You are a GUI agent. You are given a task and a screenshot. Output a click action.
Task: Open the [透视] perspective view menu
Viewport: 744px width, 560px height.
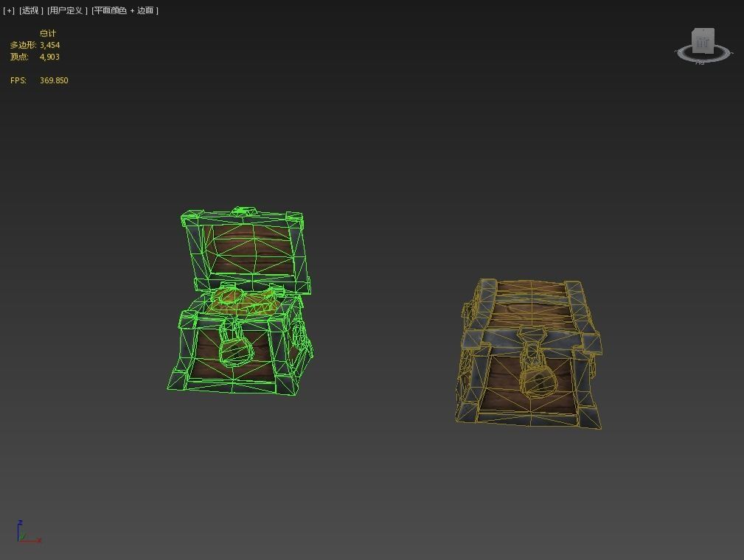[x=31, y=10]
